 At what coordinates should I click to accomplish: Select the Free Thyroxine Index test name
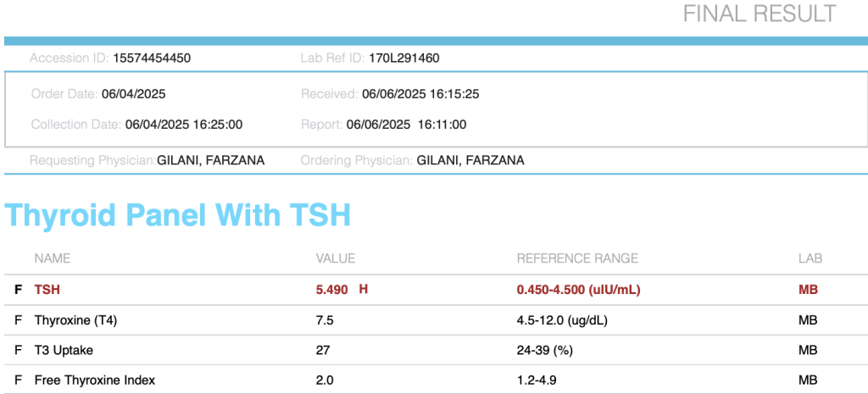pos(95,380)
